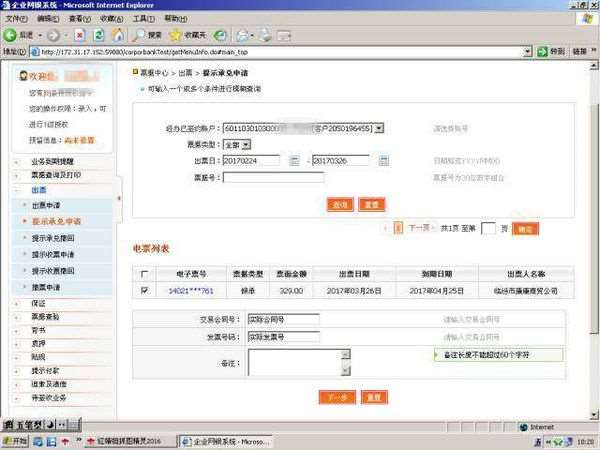Viewport: 600px width, 450px height.
Task: Expand the 提示付款 sidebar section
Action: pyautogui.click(x=16, y=371)
